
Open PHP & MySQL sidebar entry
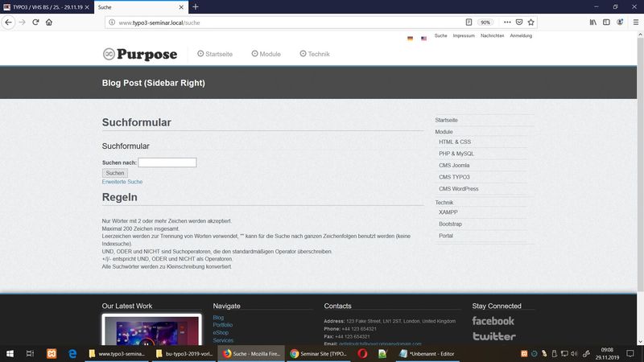click(456, 154)
